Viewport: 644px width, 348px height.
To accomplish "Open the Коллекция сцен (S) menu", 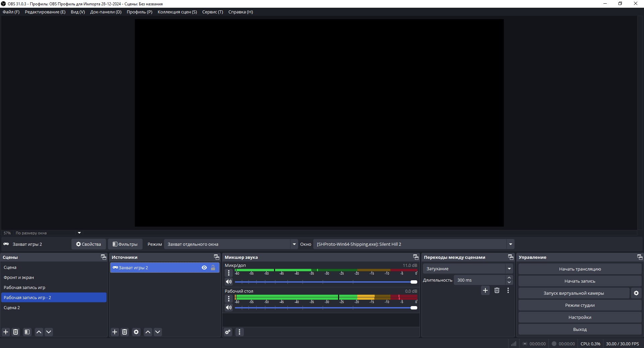I will [x=177, y=12].
